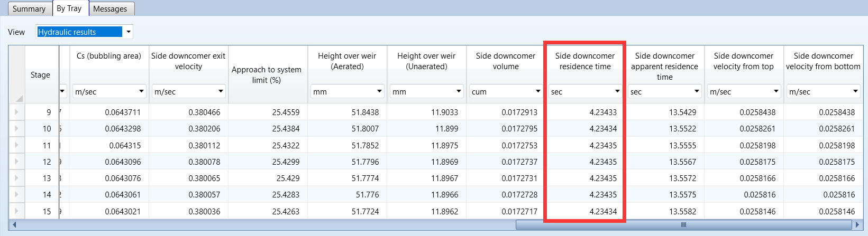Image resolution: width=868 pixels, height=236 pixels.
Task: Select the By Tray tab
Action: [69, 8]
